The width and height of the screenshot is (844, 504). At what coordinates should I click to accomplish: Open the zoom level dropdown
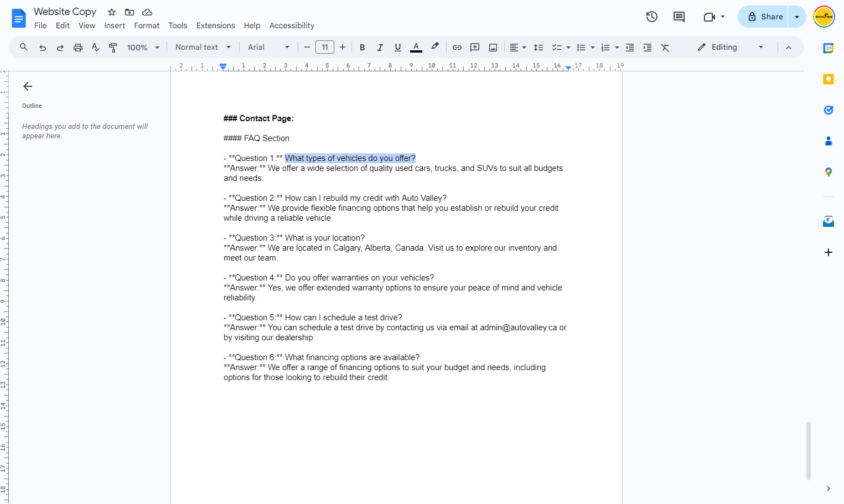(143, 48)
